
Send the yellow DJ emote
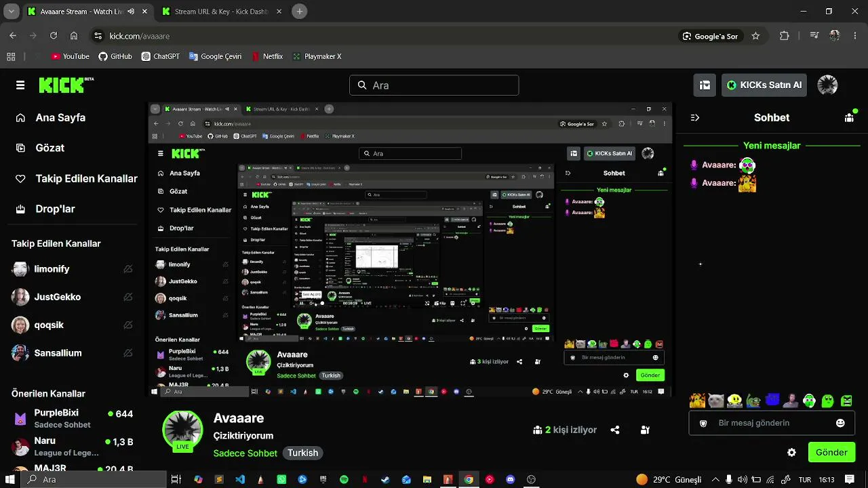point(734,401)
